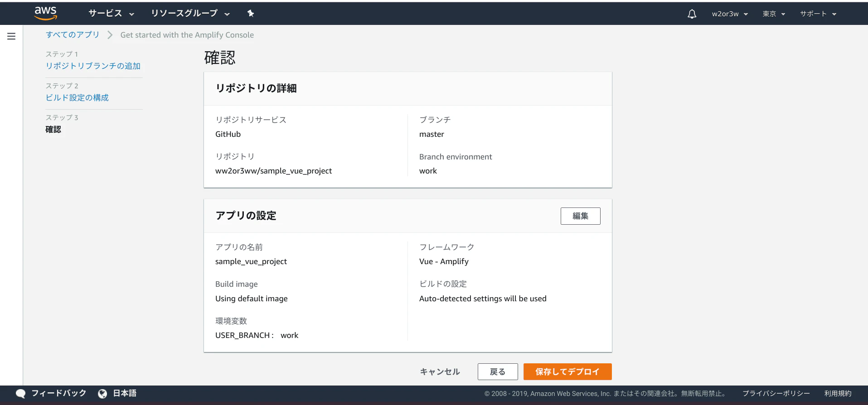Click the すべてのアプリ breadcrumb link
The width and height of the screenshot is (868, 405).
73,35
